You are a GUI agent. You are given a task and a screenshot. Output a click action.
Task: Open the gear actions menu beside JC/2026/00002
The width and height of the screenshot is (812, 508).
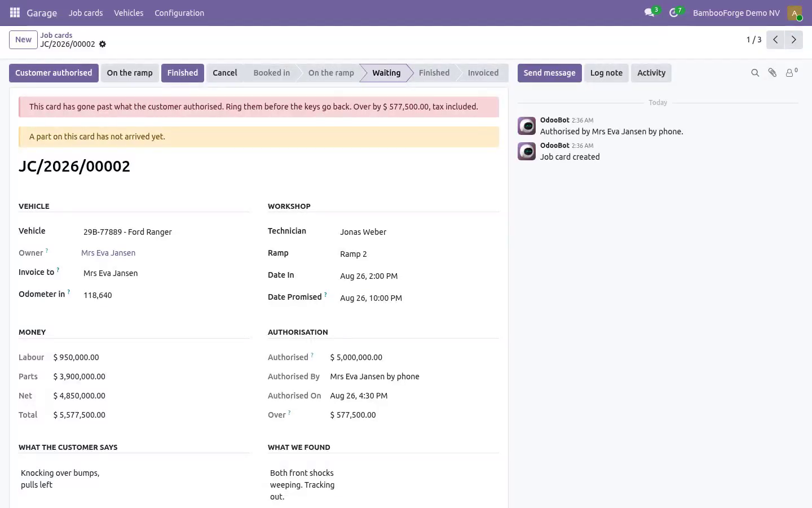103,44
